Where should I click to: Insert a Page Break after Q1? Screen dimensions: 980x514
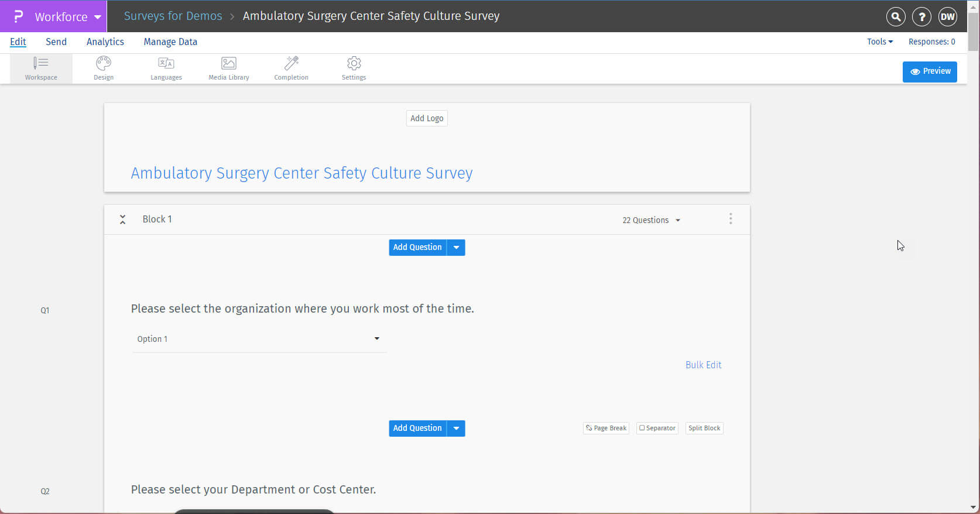[606, 429]
